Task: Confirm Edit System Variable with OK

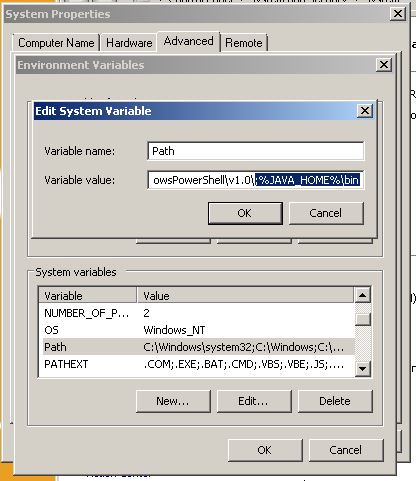Action: click(x=245, y=213)
